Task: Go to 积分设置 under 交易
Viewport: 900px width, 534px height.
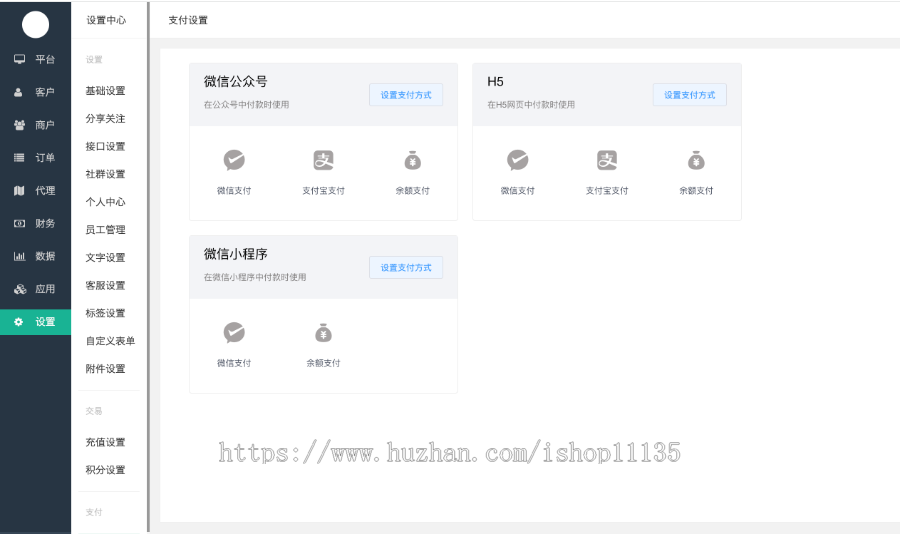Action: [x=106, y=470]
